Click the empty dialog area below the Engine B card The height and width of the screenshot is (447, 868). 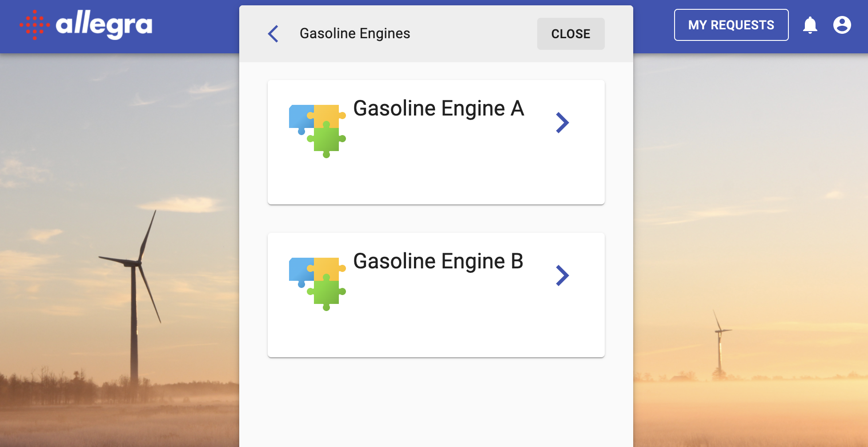click(x=436, y=404)
